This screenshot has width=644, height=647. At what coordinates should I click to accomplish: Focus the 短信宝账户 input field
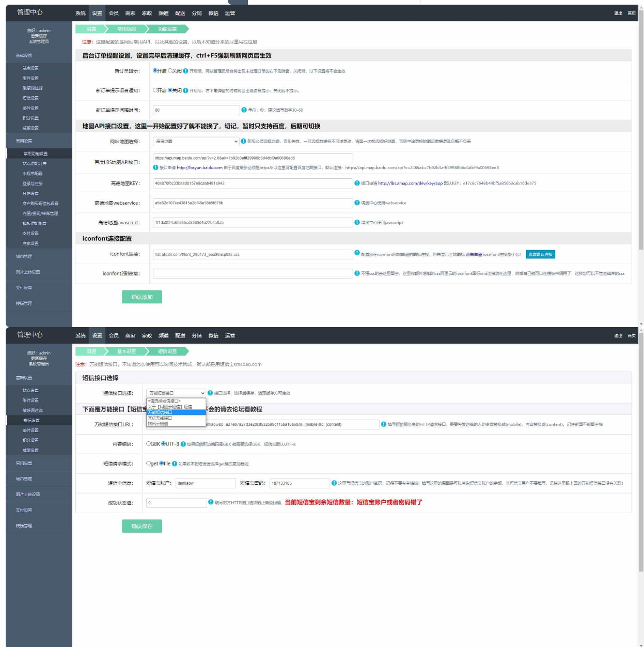click(x=206, y=483)
